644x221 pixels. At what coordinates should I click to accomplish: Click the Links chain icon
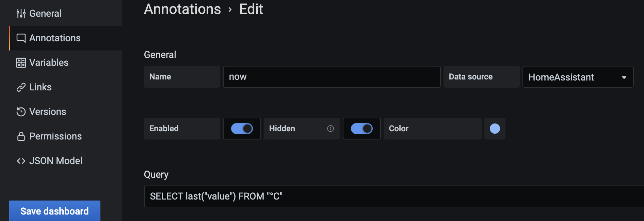tap(21, 87)
